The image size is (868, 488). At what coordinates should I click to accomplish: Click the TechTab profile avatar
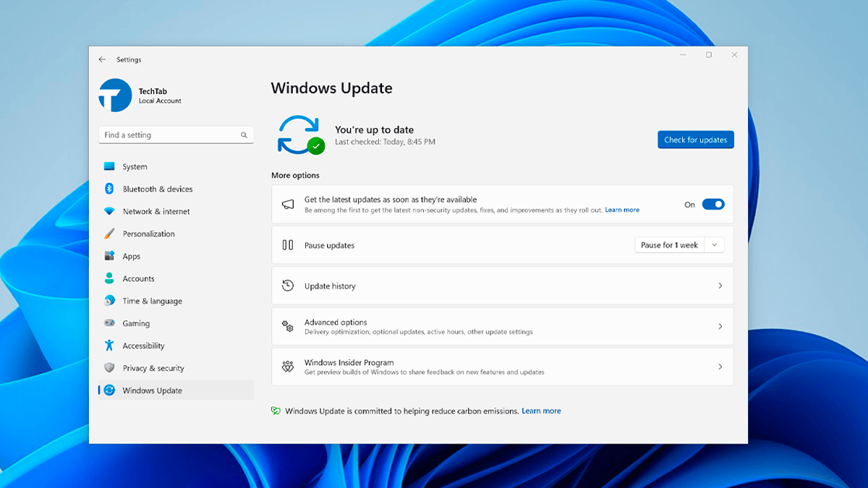[115, 95]
